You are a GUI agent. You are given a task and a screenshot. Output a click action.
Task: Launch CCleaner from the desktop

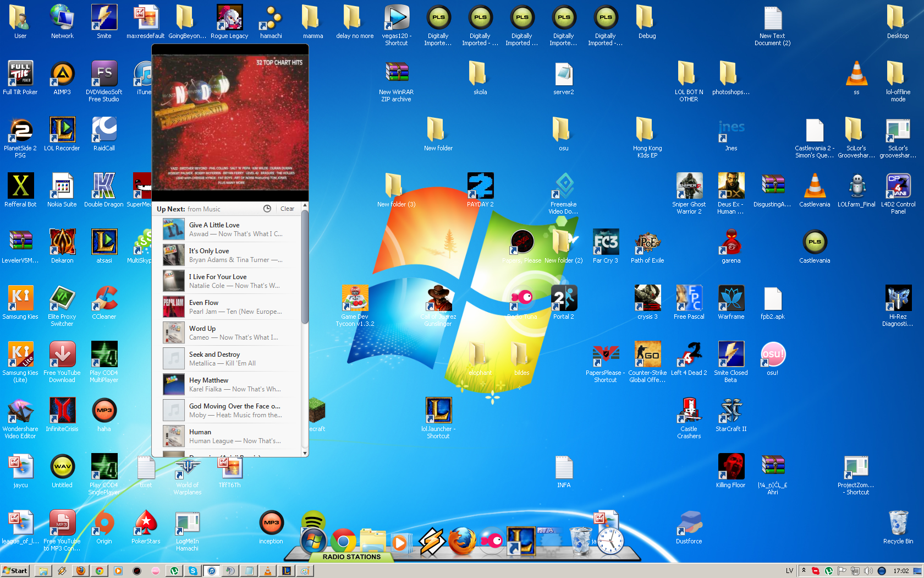104,299
